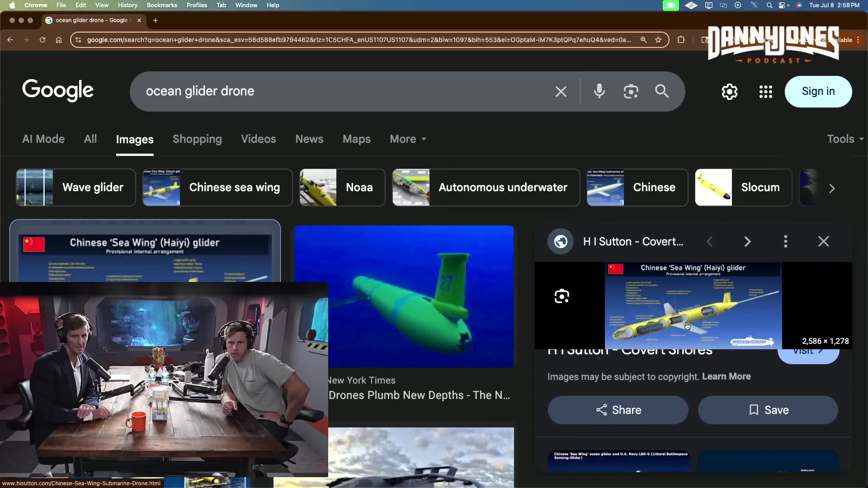Go to next image in preview
The width and height of the screenshot is (868, 488).
click(747, 241)
